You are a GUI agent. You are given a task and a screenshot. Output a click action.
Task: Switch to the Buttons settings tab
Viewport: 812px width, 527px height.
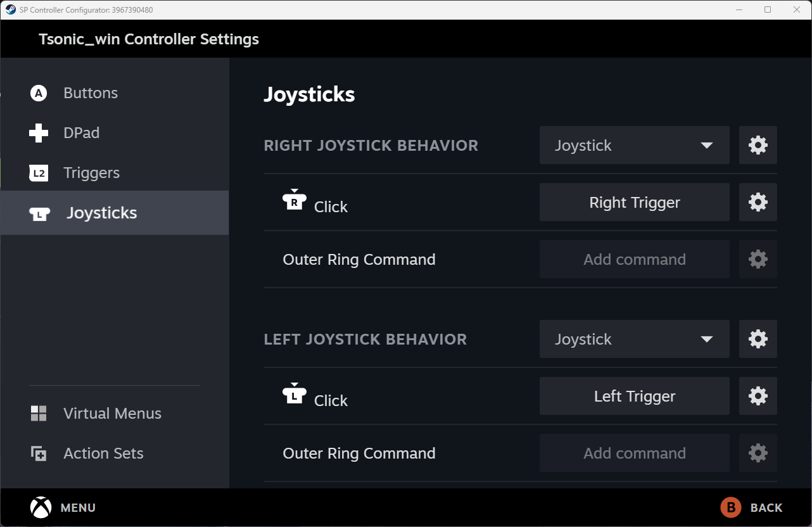click(90, 92)
